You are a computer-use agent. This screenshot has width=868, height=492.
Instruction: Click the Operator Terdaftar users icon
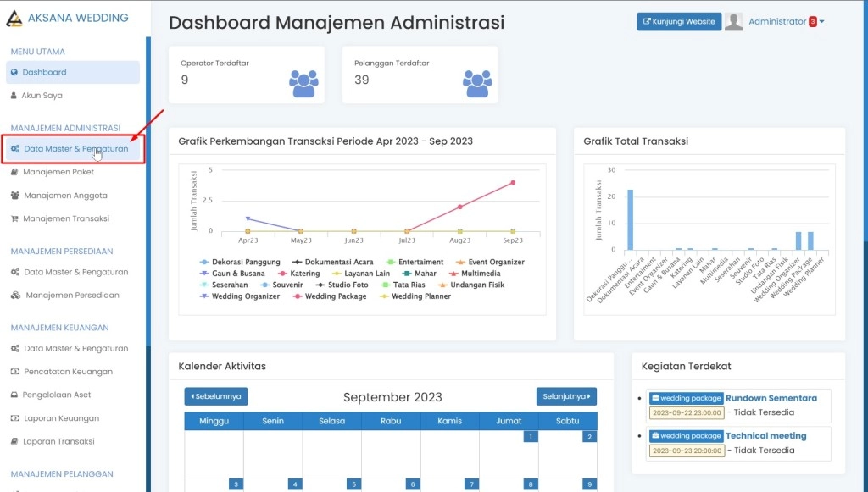[x=303, y=83]
